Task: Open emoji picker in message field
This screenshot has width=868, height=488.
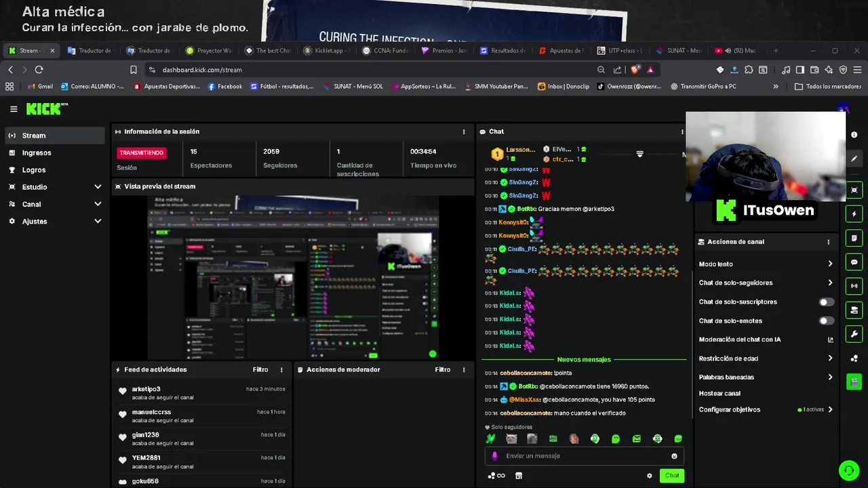Action: 674,456
